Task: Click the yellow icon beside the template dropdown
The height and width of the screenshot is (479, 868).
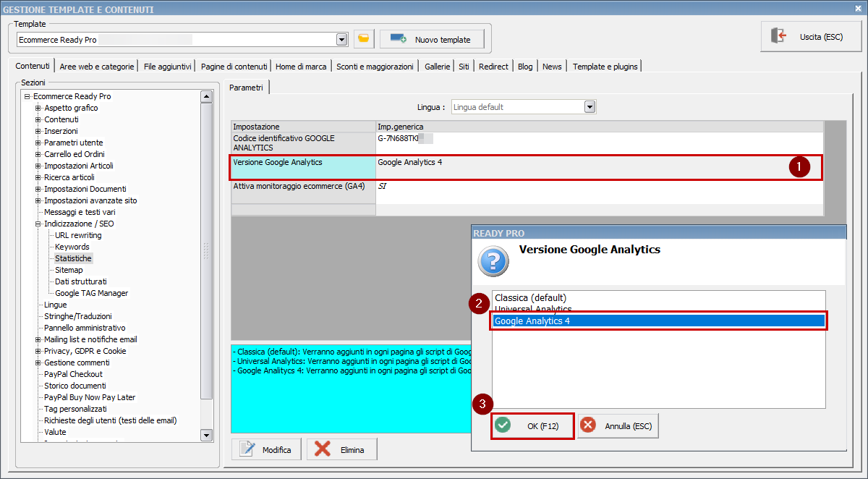Action: point(364,39)
